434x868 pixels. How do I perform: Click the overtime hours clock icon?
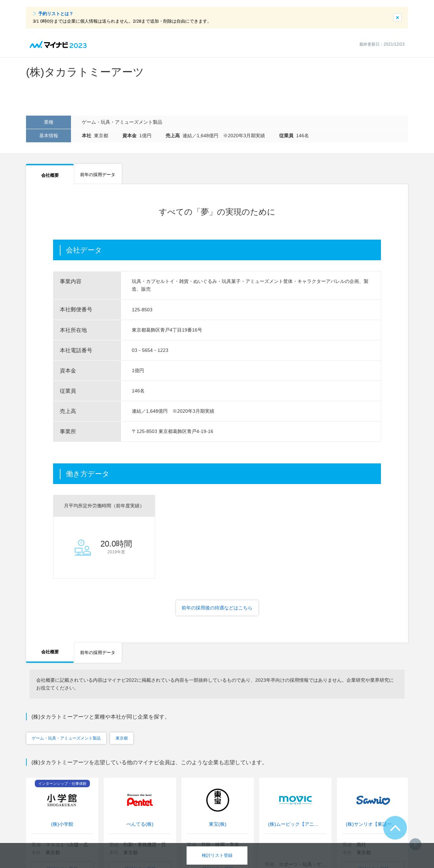(83, 548)
